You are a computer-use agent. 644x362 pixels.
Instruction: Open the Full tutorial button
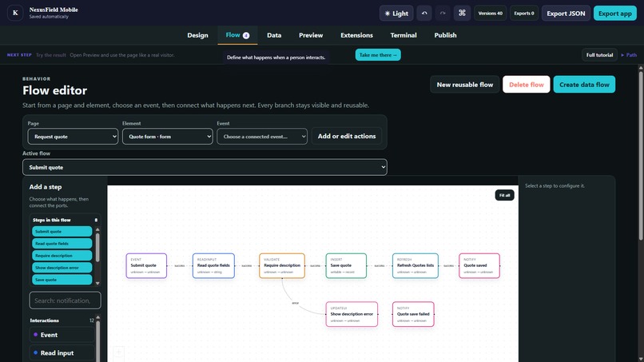pyautogui.click(x=599, y=54)
